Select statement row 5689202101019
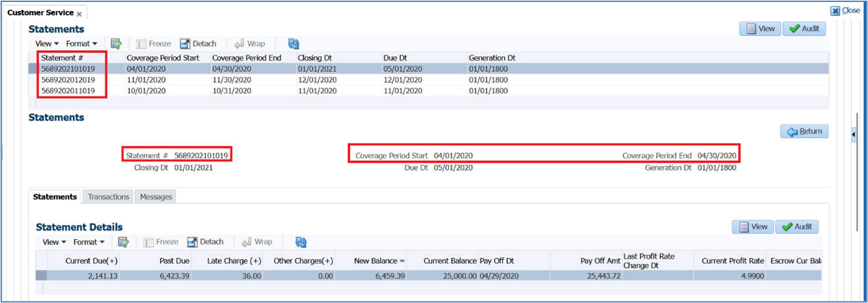 428,68
